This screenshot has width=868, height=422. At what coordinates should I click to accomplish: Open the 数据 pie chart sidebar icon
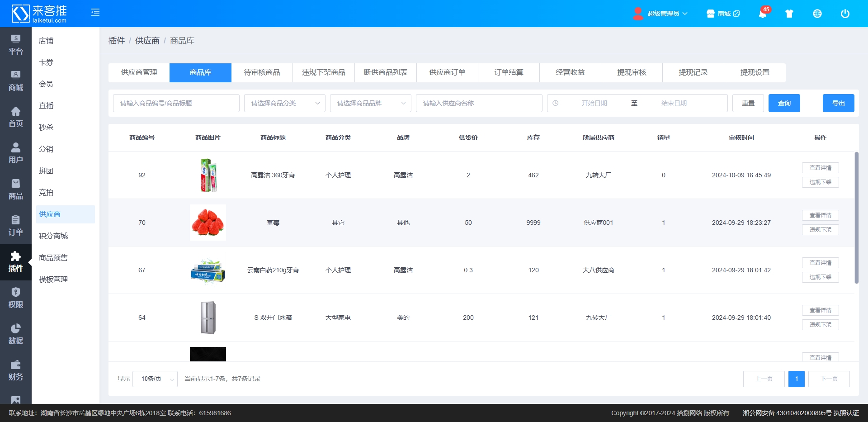(x=16, y=334)
